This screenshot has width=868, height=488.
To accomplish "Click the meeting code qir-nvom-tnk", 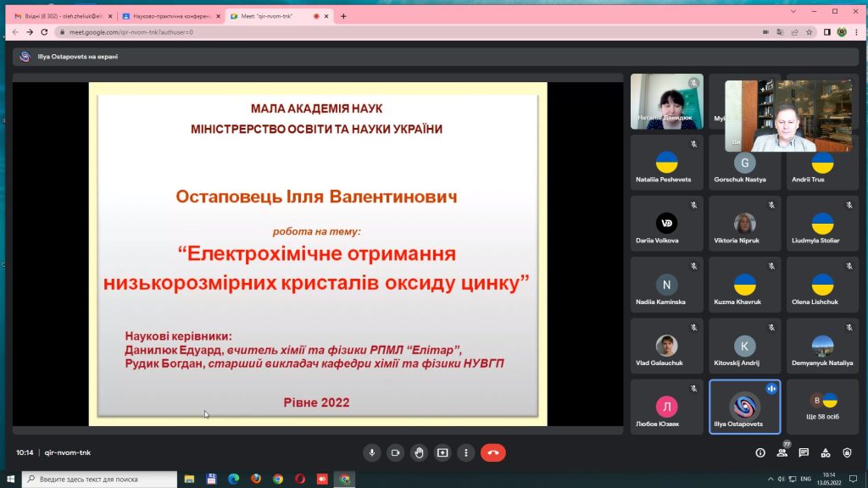I will click(68, 452).
